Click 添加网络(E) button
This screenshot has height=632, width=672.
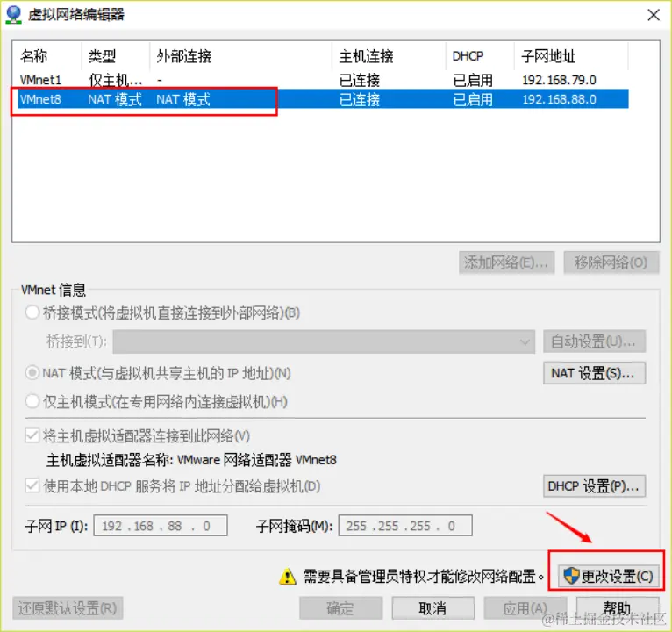506,262
